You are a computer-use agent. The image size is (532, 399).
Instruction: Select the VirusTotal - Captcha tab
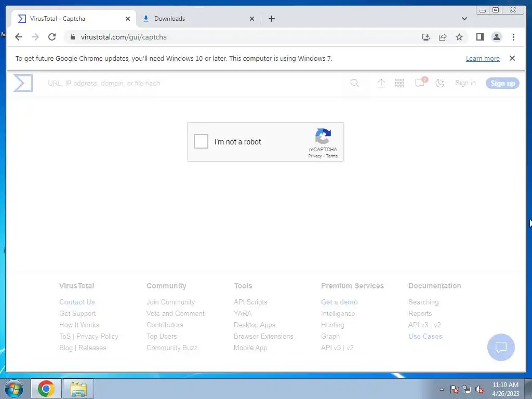(x=73, y=19)
